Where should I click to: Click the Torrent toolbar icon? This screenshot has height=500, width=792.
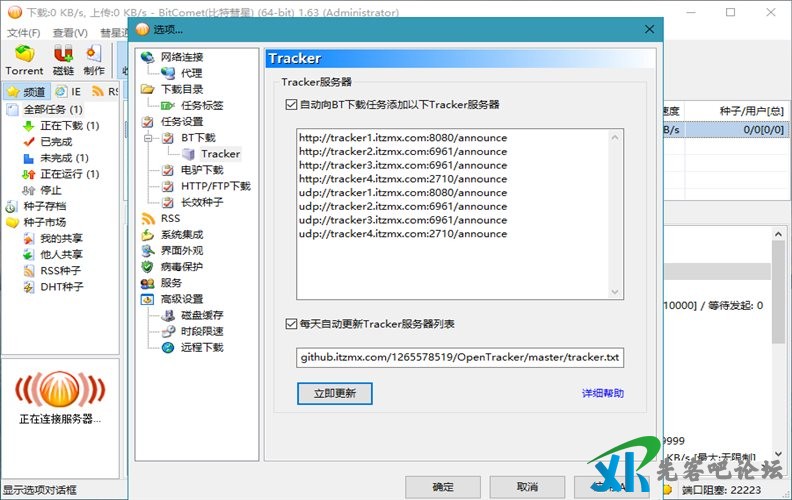(x=24, y=60)
